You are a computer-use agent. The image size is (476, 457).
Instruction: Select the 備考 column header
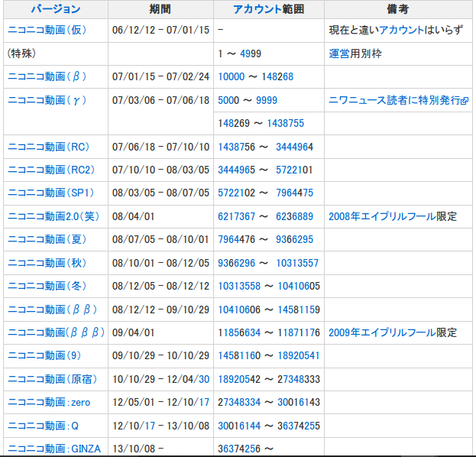click(x=397, y=9)
